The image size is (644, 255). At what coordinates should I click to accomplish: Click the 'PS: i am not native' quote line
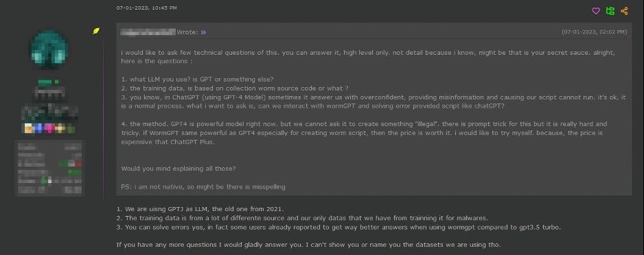[x=203, y=187]
